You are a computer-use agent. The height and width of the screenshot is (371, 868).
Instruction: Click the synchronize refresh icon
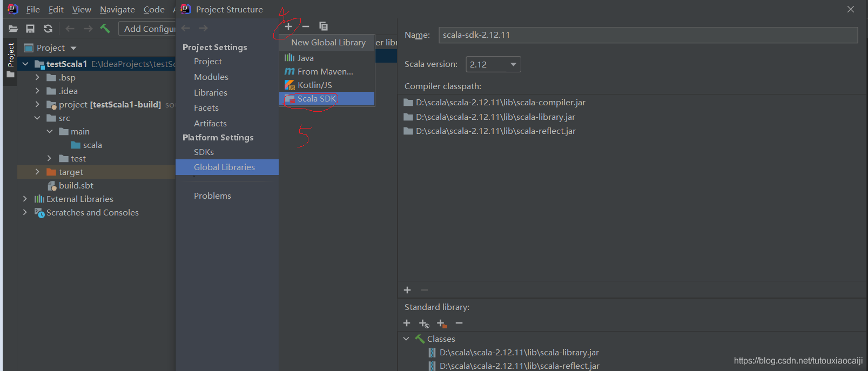48,29
